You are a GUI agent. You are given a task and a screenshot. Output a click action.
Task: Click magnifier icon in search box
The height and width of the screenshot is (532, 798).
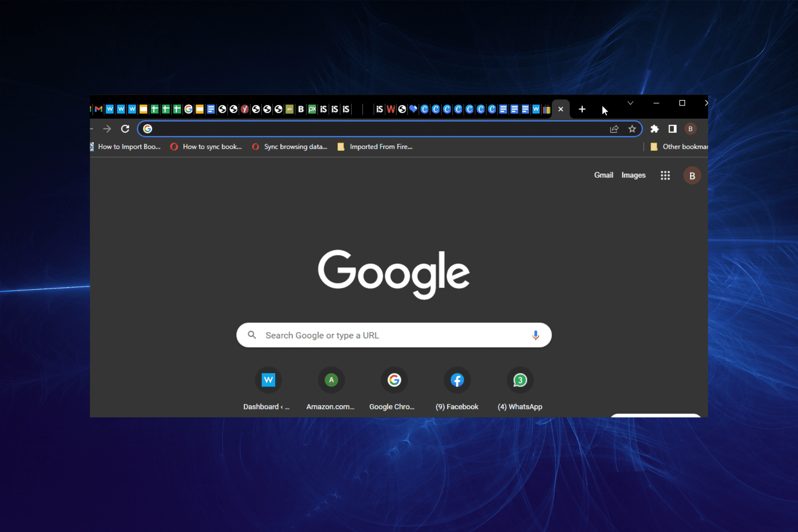coord(252,335)
